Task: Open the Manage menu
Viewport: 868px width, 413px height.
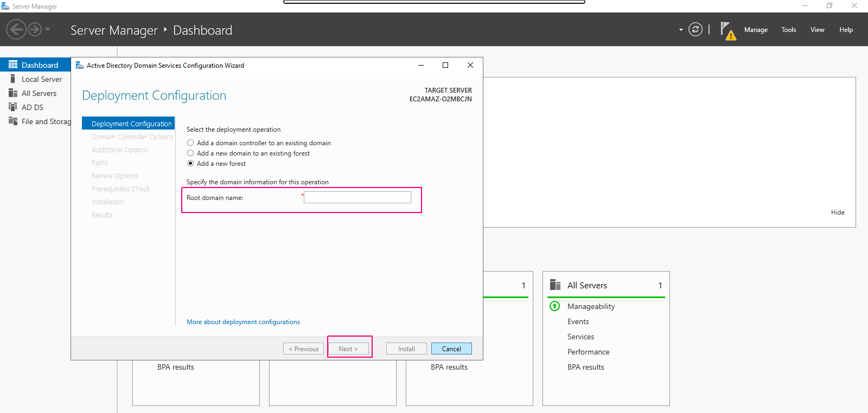Action: (756, 30)
